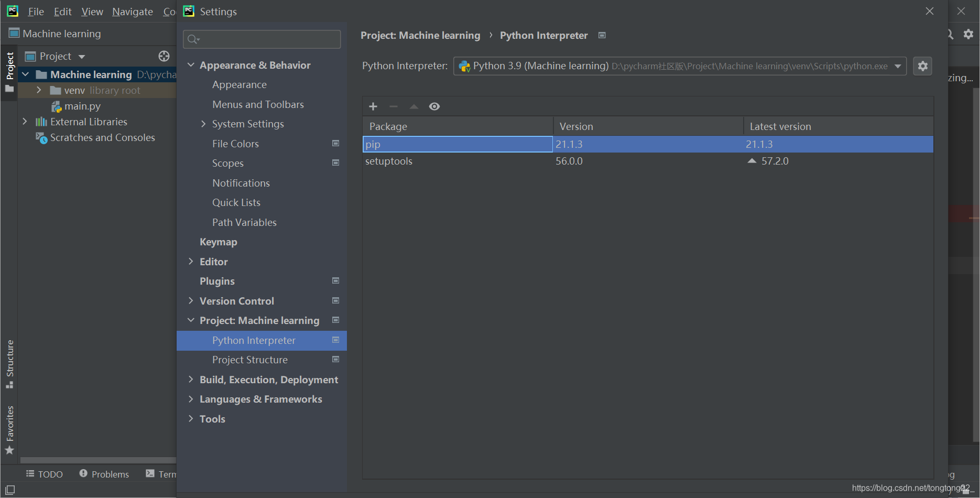Click project-level icon beside File Colors
The height and width of the screenshot is (498, 980).
pyautogui.click(x=336, y=143)
